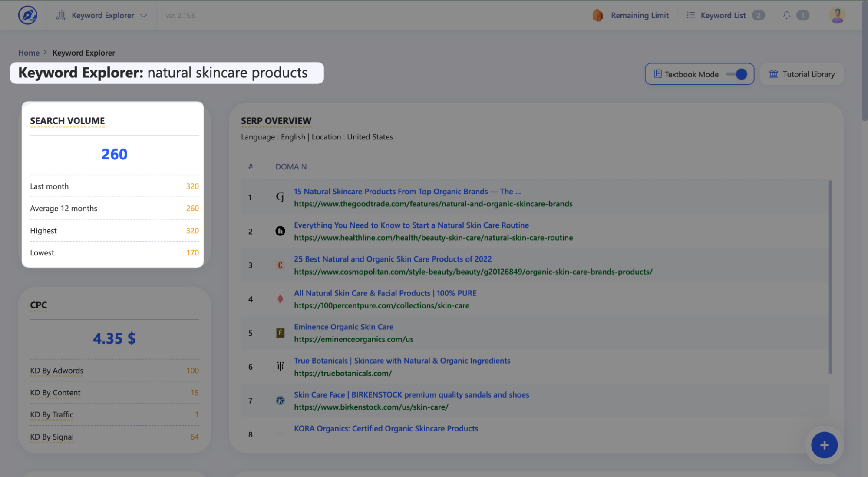Image resolution: width=868 pixels, height=477 pixels.
Task: Click the SERP list scrollbar
Action: pos(830,277)
